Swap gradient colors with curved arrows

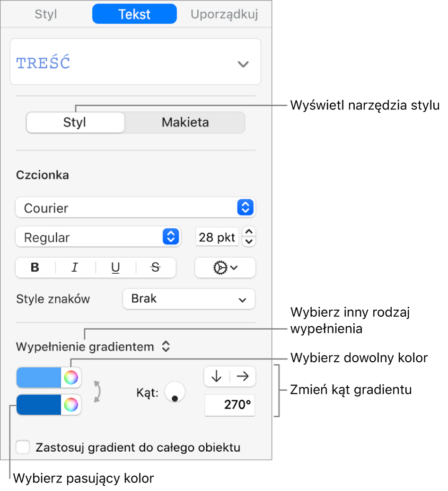pyautogui.click(x=97, y=392)
